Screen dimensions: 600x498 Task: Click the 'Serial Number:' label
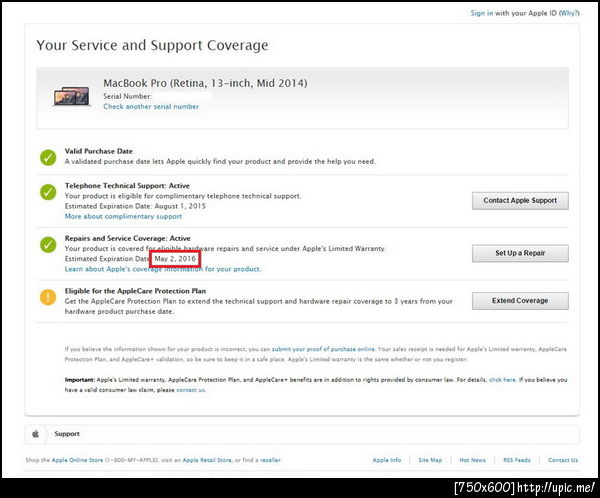[127, 96]
